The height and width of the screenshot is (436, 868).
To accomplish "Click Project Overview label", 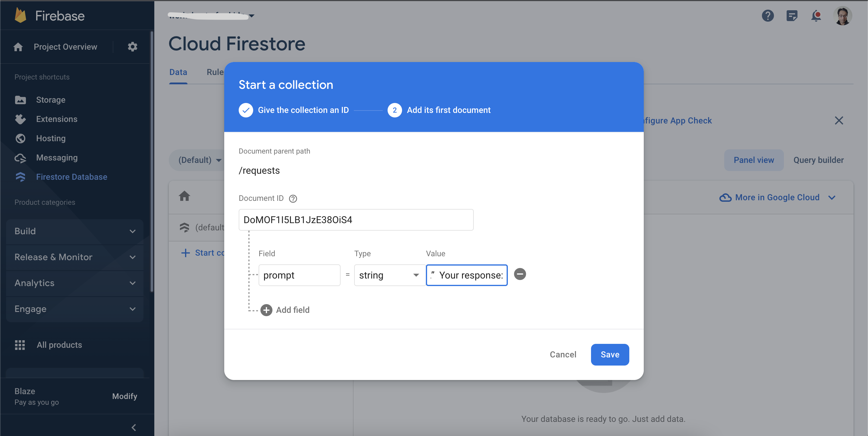I will coord(65,47).
